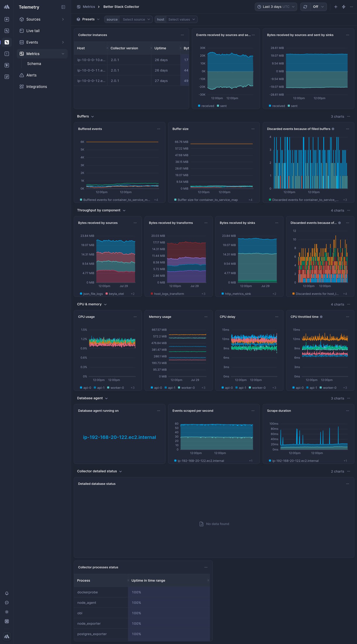
Task: Open Events received by sources options menu
Action: 253,35
